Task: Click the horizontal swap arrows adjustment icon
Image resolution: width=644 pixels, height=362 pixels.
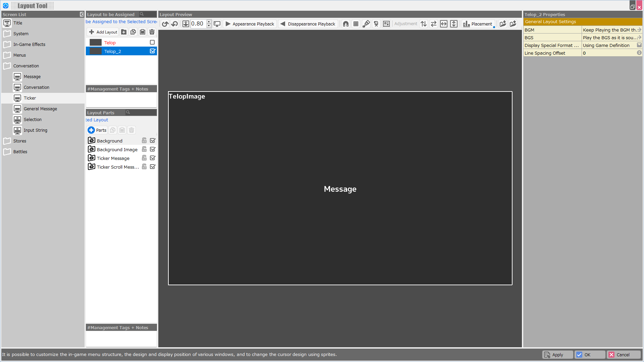Action: coord(434,24)
